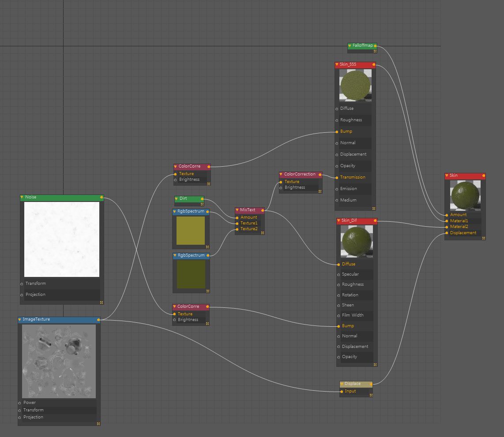The width and height of the screenshot is (504, 437).
Task: Click the Dirt node output pin
Action: click(202, 199)
